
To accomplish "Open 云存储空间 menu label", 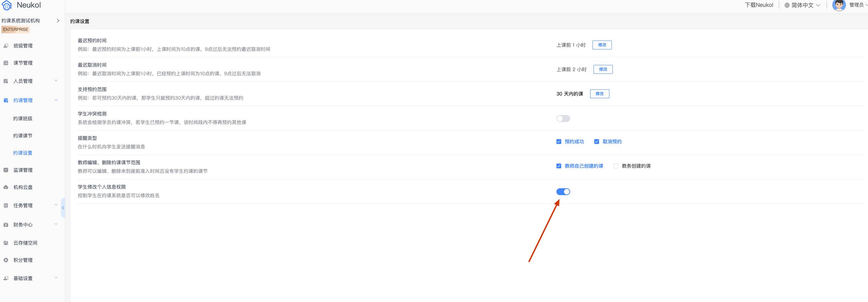I will click(25, 243).
